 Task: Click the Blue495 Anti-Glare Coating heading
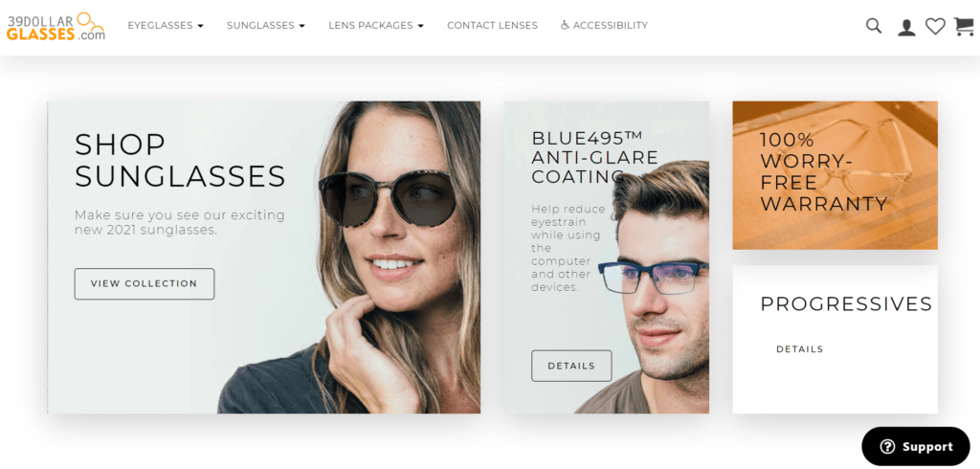point(595,158)
